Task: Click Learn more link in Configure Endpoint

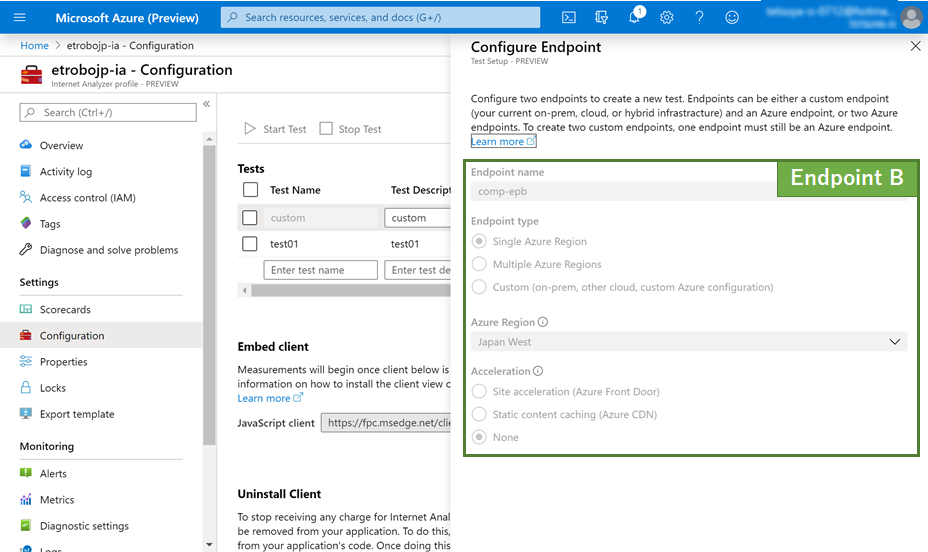Action: click(x=497, y=142)
